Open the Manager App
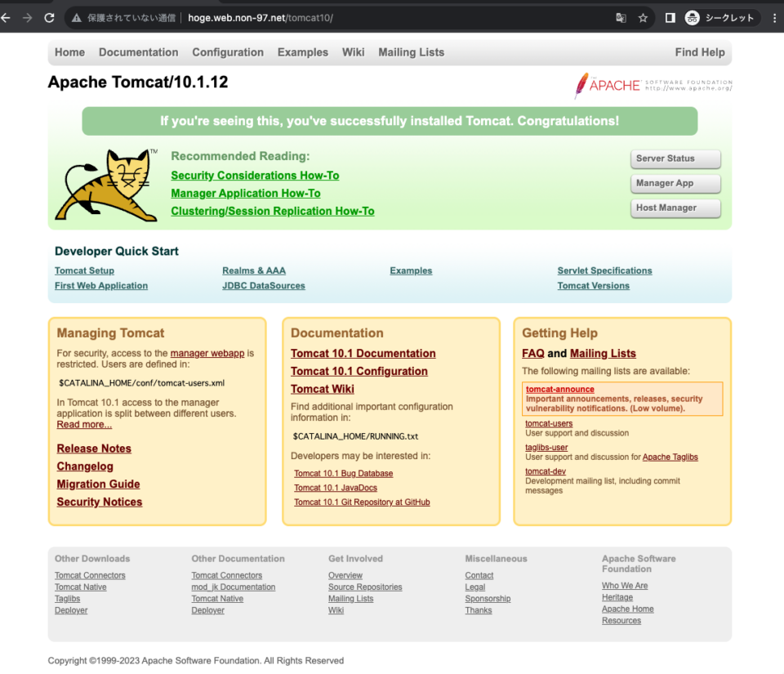 click(675, 183)
